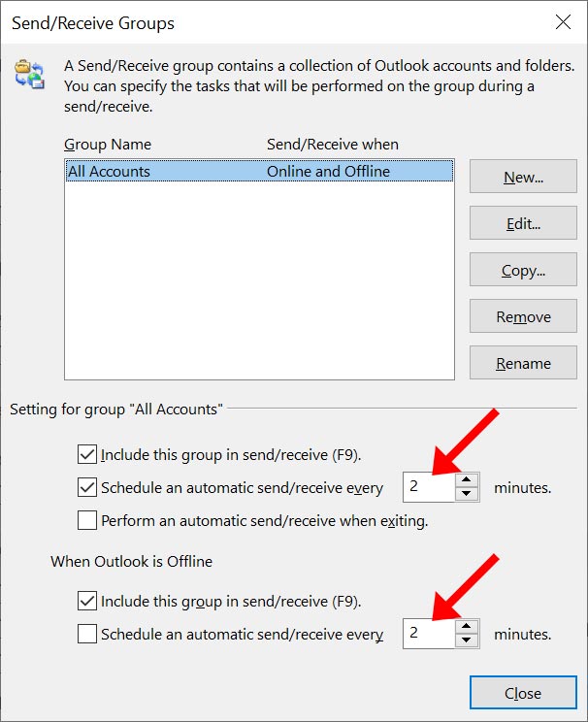Increase online send/receive interval with up arrow
Screen dimensions: 588x722
pos(467,479)
